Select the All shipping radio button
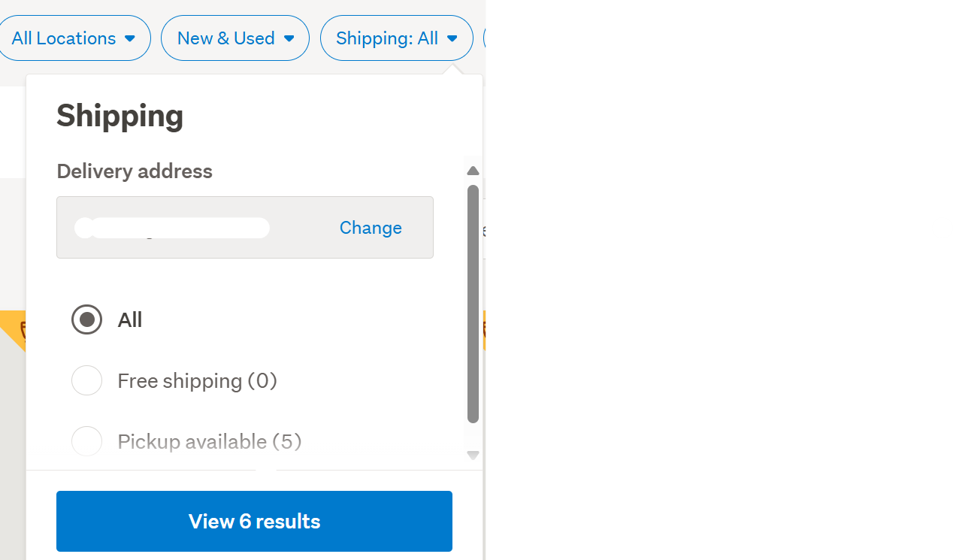953x560 pixels. [86, 320]
